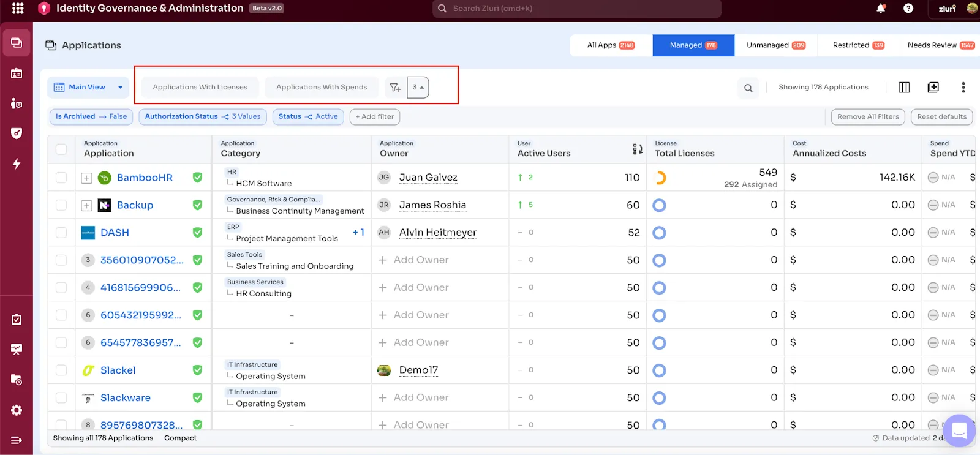Viewport: 980px width, 455px height.
Task: Check the Backup row checkbox
Action: [x=61, y=205]
